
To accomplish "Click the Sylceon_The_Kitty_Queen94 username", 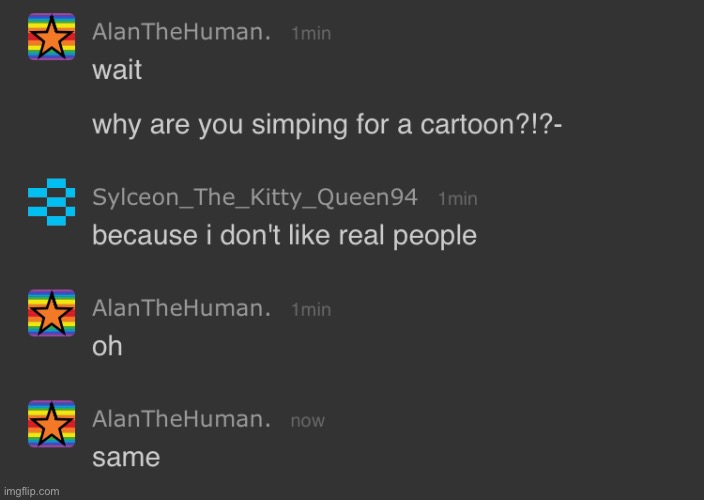I will pos(255,197).
